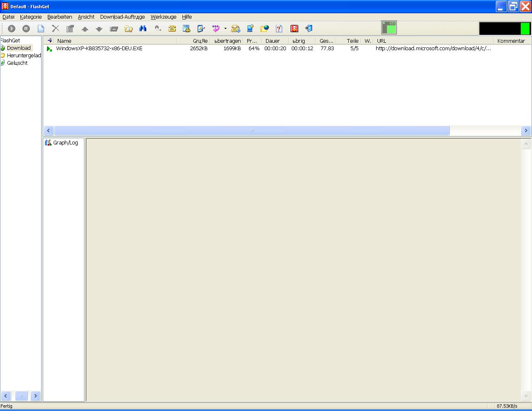Click the Start download play icon

[x=12, y=29]
